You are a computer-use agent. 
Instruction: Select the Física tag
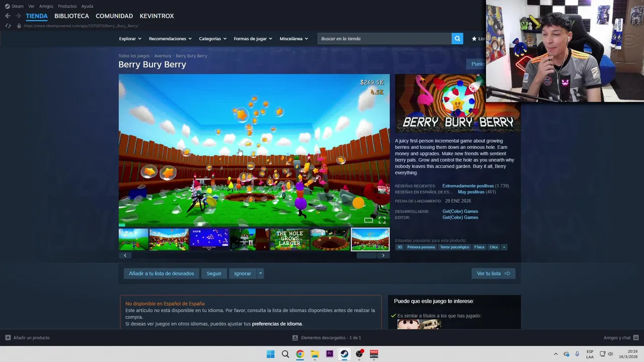click(479, 247)
